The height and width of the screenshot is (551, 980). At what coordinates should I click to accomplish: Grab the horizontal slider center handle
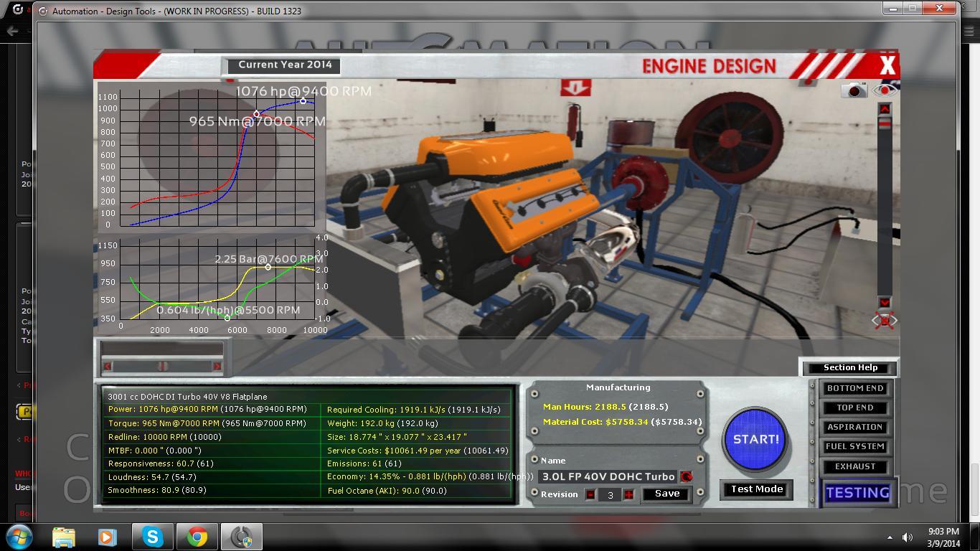pyautogui.click(x=162, y=366)
